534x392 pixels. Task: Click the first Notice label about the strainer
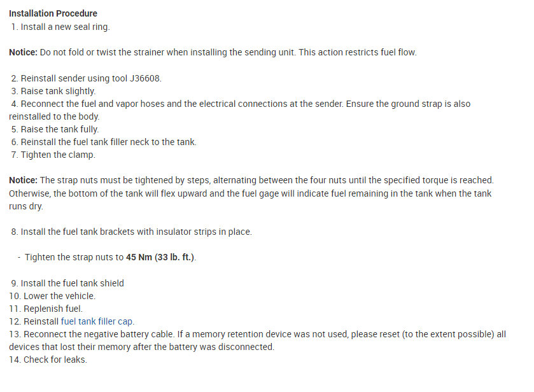tap(23, 52)
